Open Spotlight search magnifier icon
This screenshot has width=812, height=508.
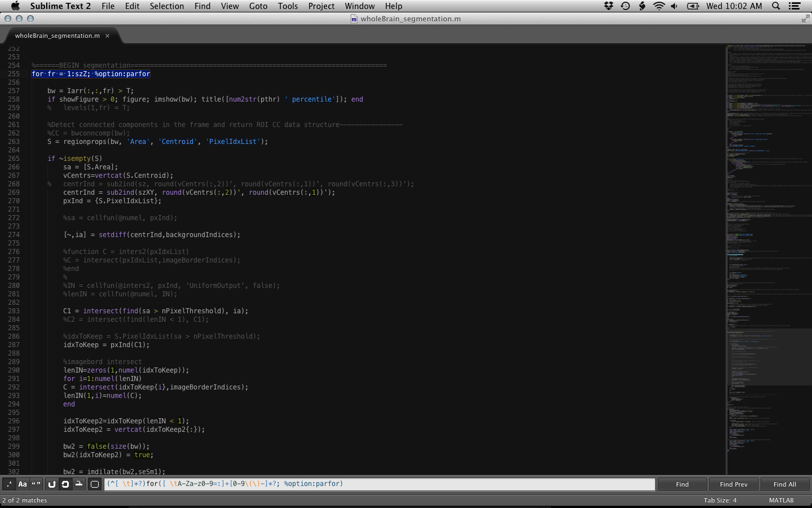pos(776,6)
